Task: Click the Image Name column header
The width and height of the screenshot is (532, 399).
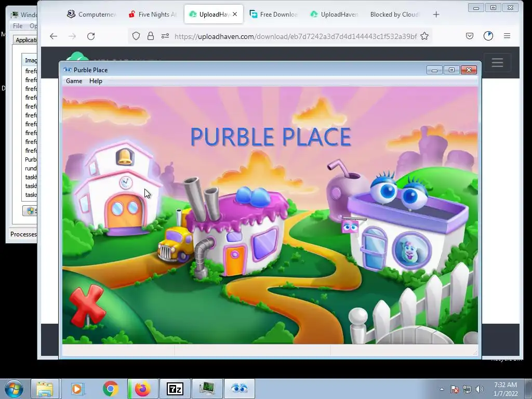Action: click(31, 60)
